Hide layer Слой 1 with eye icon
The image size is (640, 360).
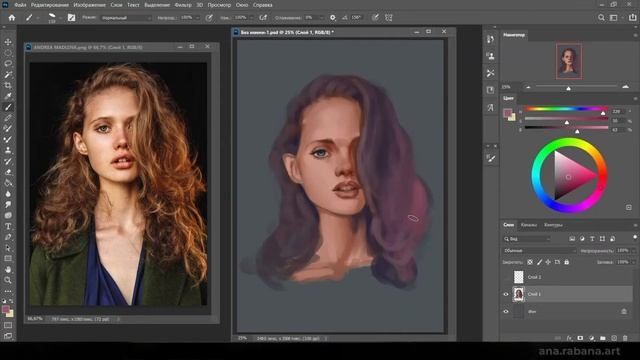[x=506, y=294]
